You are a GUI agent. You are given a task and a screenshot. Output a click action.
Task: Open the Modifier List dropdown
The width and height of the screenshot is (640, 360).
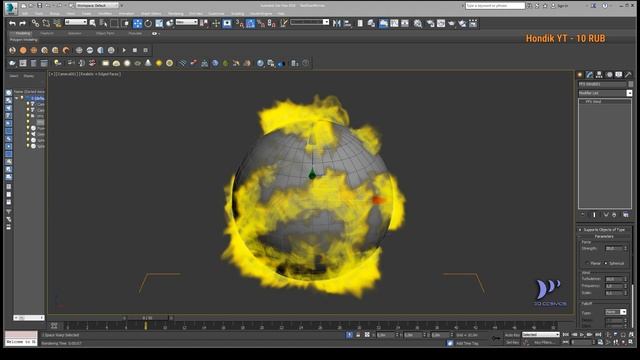(x=629, y=93)
